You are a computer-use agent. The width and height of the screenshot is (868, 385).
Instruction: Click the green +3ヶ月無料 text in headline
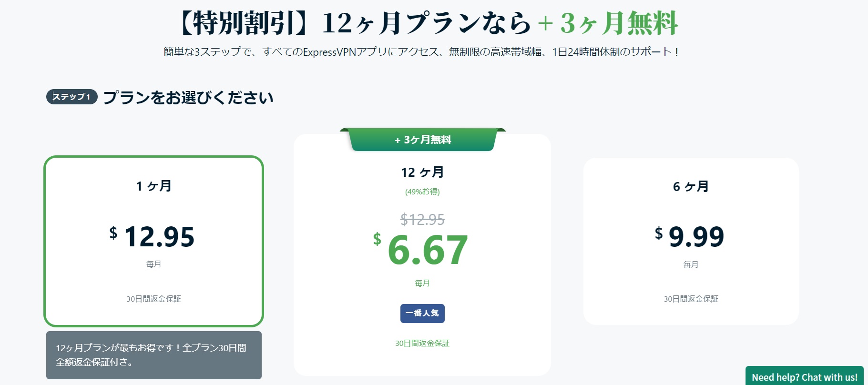(608, 23)
